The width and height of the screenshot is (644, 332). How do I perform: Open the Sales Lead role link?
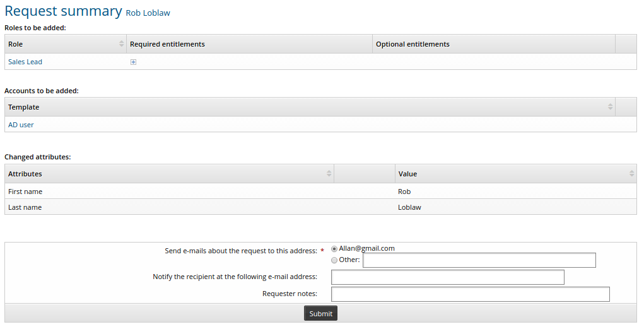25,62
